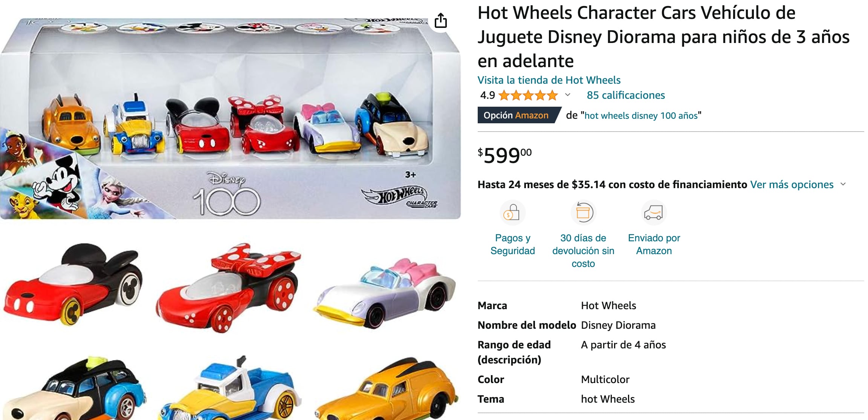
Task: Visit the Hot Wheels store link
Action: [549, 80]
